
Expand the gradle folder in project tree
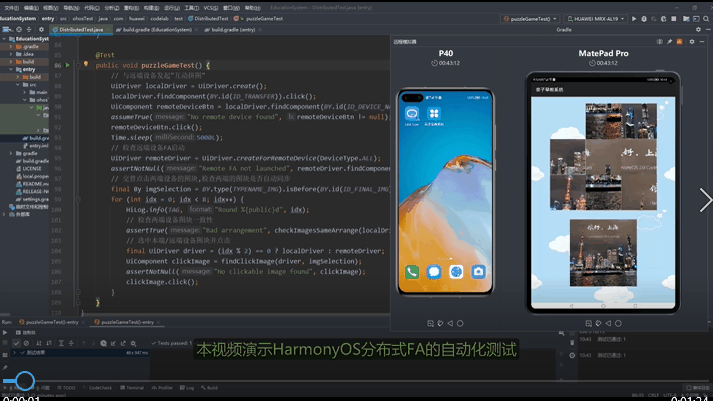[x=11, y=153]
